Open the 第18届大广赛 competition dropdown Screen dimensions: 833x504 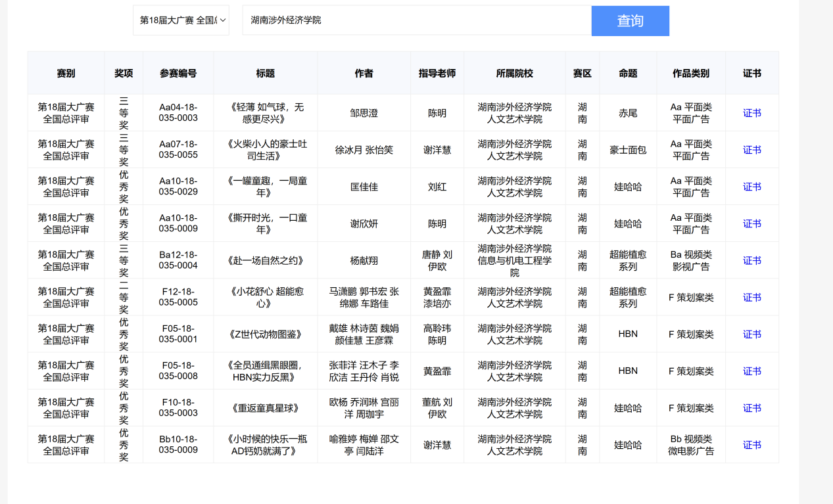[181, 20]
